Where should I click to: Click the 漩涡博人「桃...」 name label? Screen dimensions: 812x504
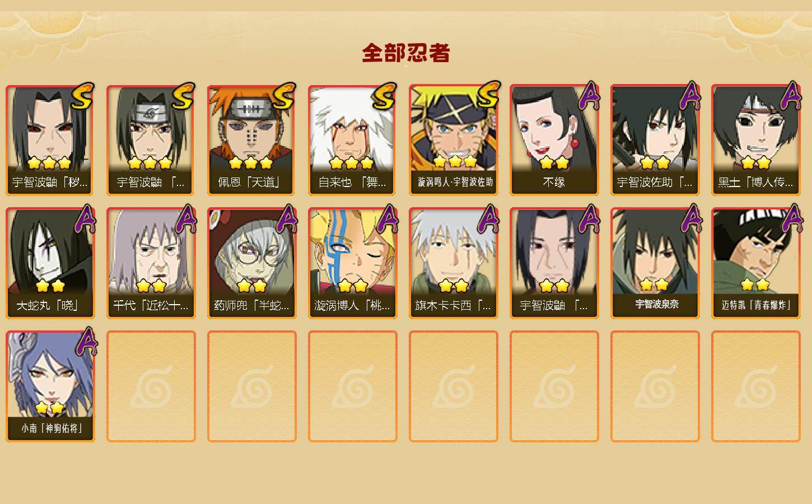click(352, 306)
